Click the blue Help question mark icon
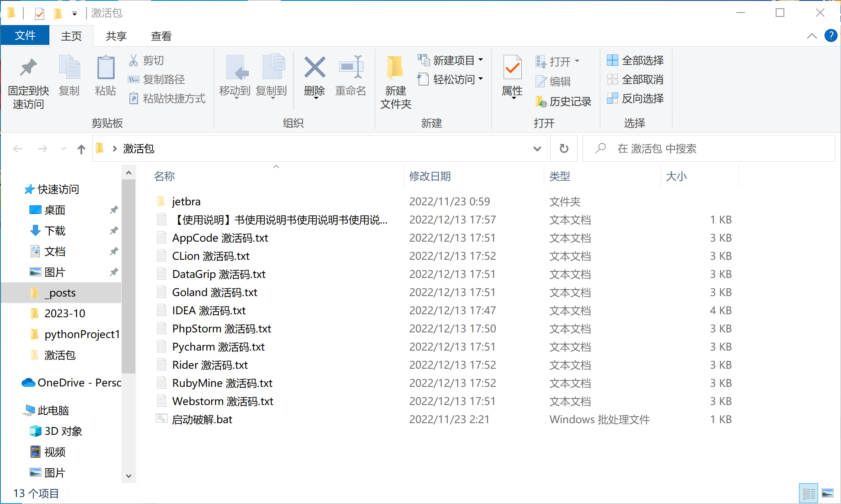Image resolution: width=841 pixels, height=504 pixels. (x=831, y=36)
